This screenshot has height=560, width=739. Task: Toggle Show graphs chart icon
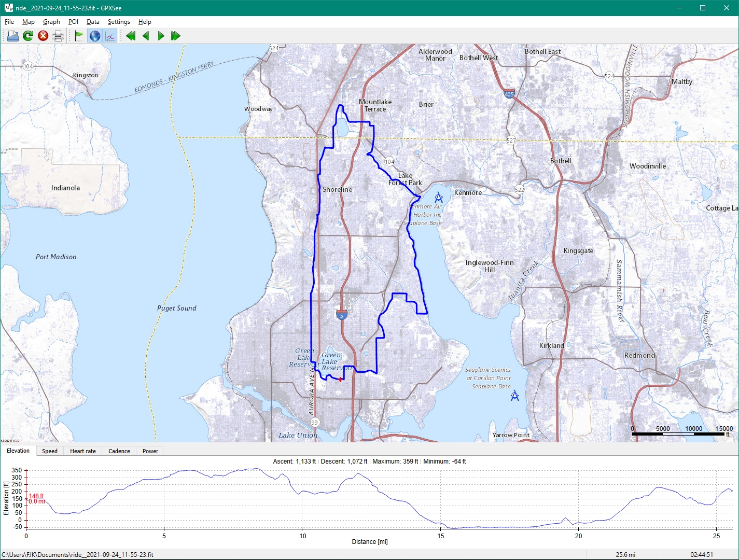pos(110,36)
